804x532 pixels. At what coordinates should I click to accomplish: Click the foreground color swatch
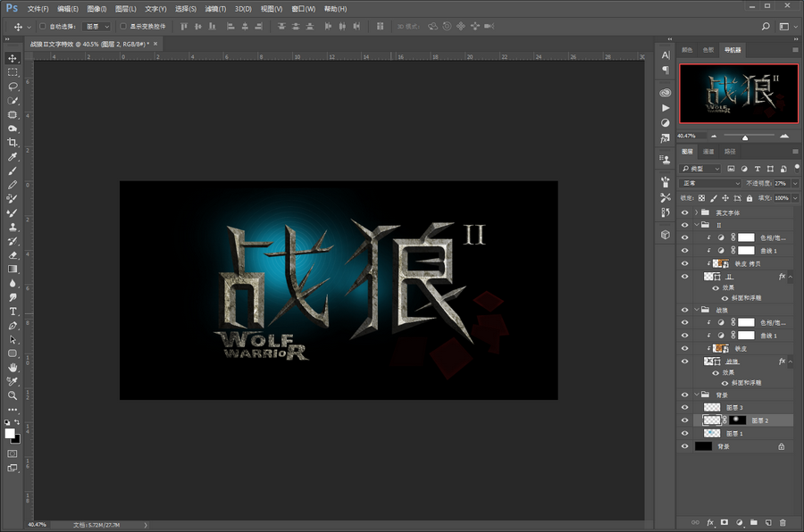10,433
